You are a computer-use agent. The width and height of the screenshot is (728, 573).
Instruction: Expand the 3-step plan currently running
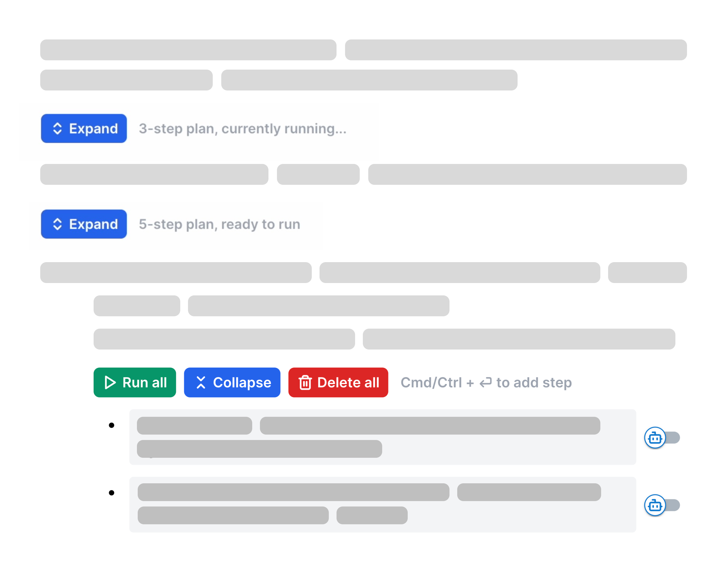(x=84, y=128)
